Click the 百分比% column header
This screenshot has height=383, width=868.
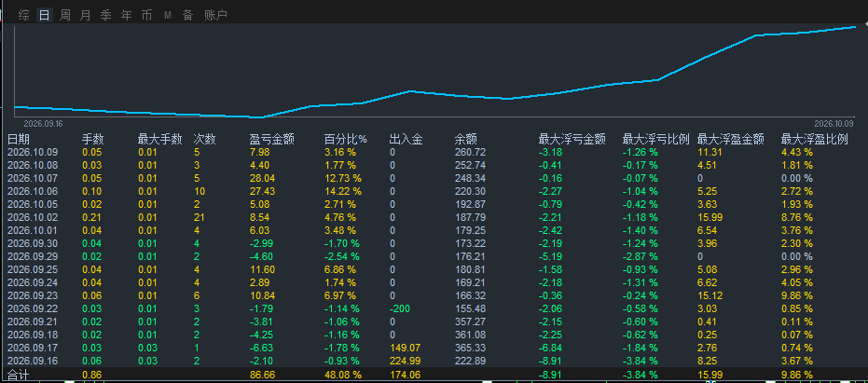point(345,140)
